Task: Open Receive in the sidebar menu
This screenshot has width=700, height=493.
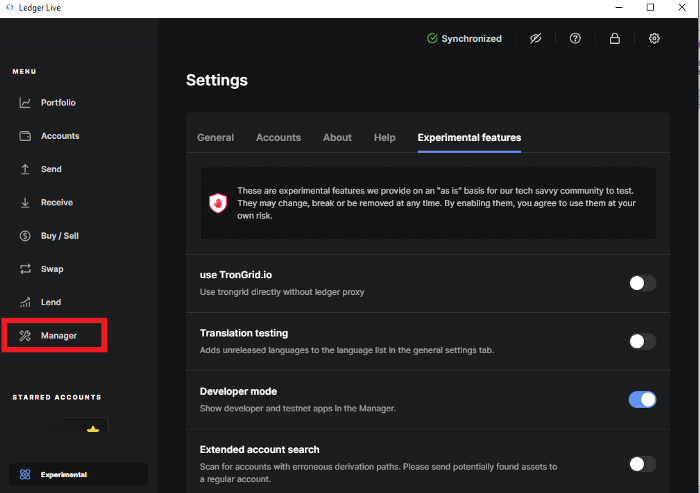Action: [x=57, y=203]
